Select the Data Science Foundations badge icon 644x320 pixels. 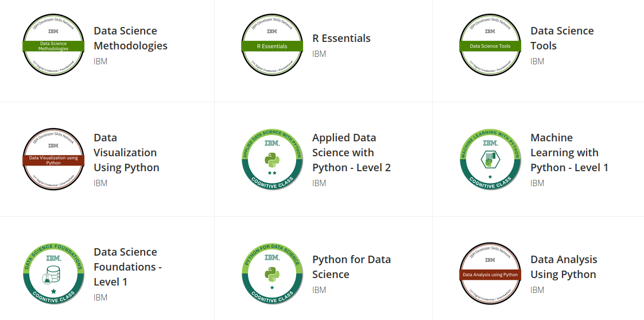(53, 274)
